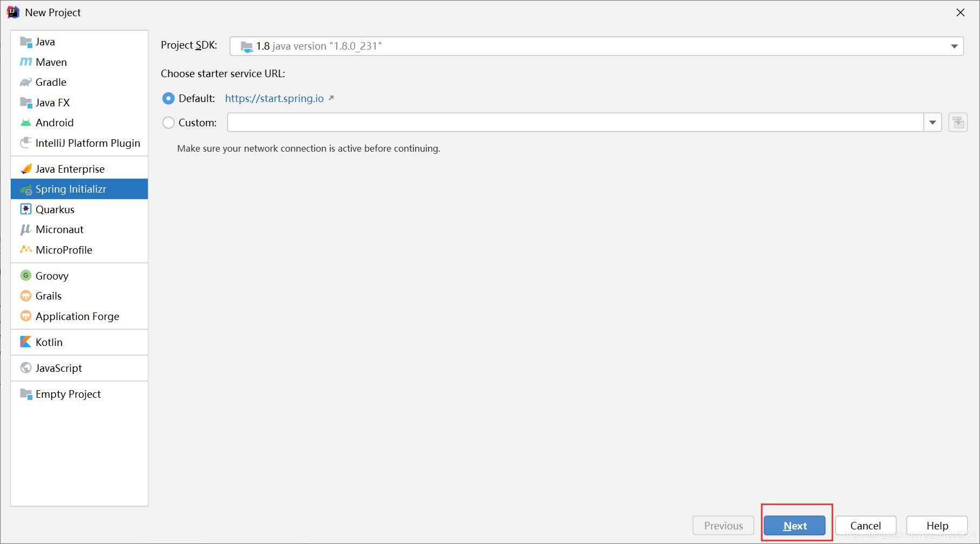Open the https://start.spring.io link
This screenshot has width=980, height=544.
[x=274, y=98]
